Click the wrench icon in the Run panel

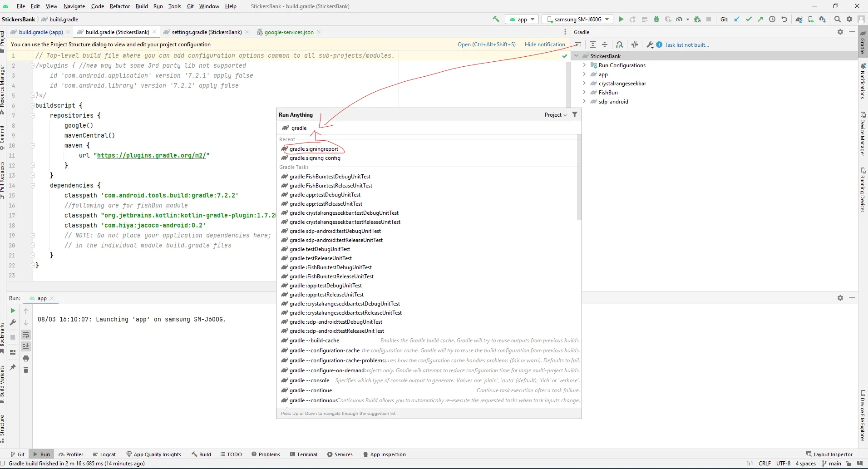(x=13, y=322)
